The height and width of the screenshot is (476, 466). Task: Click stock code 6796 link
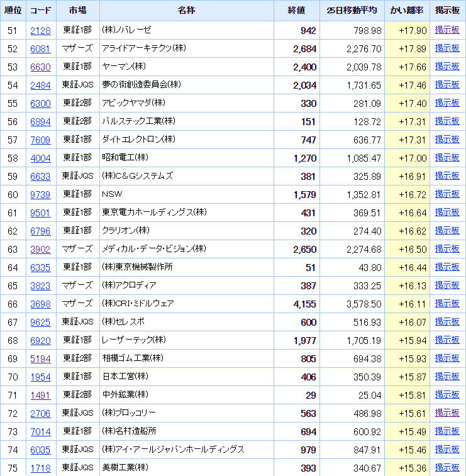pos(40,231)
